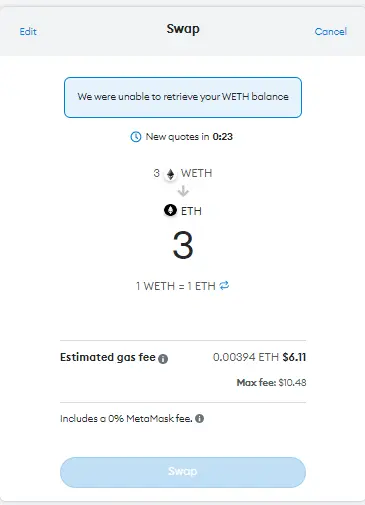Click the 0.00394 ETH gas amount
This screenshot has width=365, height=505.
click(246, 357)
